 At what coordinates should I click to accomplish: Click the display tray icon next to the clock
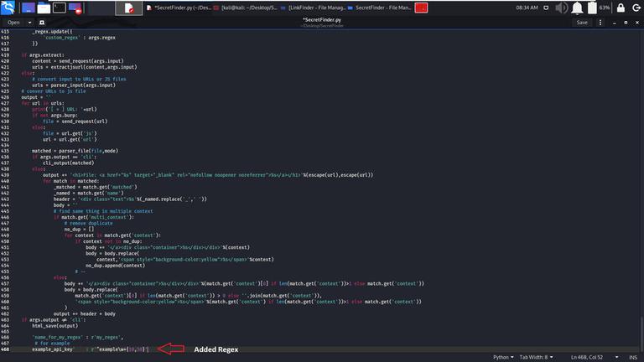coord(546,8)
